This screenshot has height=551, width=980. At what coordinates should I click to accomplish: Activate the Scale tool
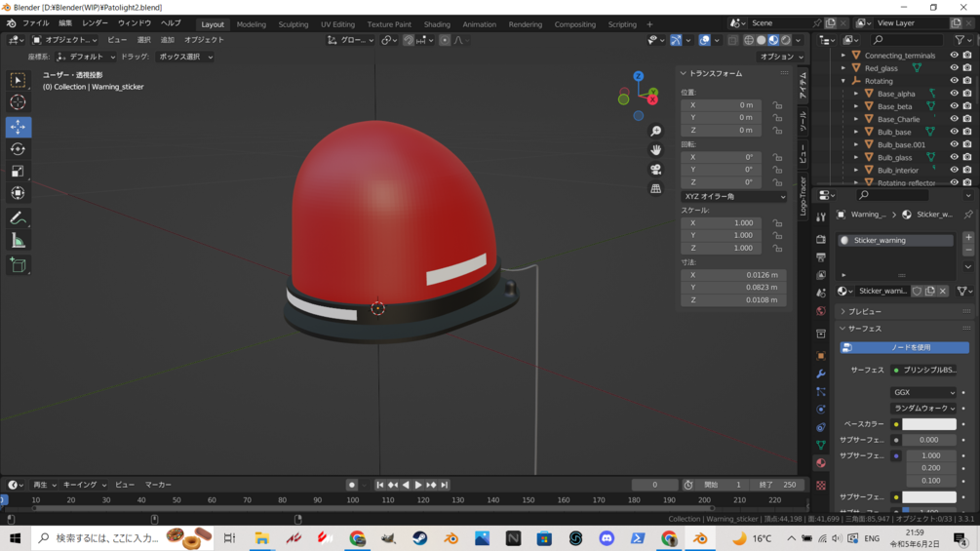pos(18,171)
